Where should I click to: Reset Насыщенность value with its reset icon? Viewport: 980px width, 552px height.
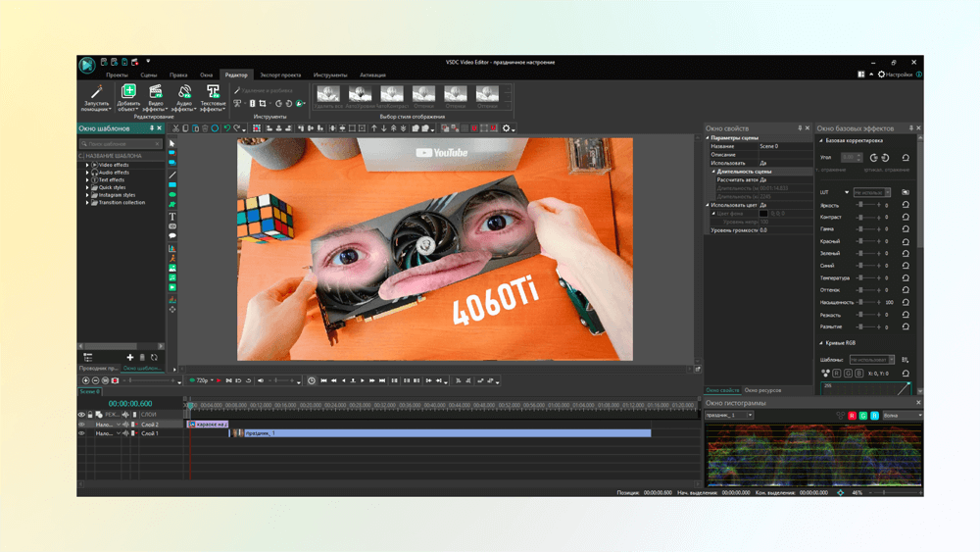click(906, 302)
